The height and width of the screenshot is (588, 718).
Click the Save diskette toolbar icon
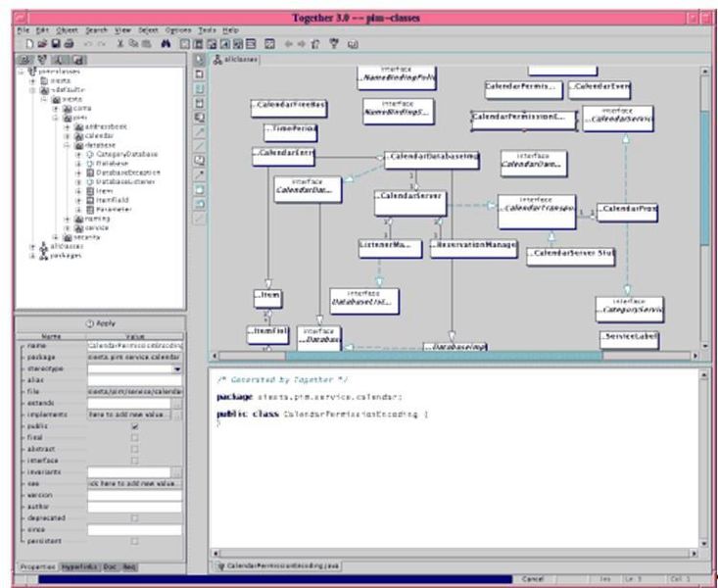coord(56,44)
